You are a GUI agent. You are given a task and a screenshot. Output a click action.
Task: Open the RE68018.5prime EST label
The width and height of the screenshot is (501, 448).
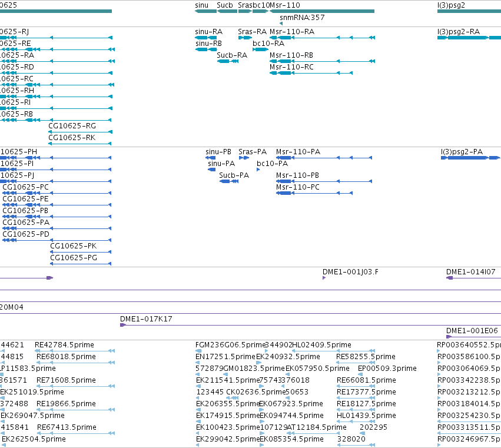click(66, 357)
